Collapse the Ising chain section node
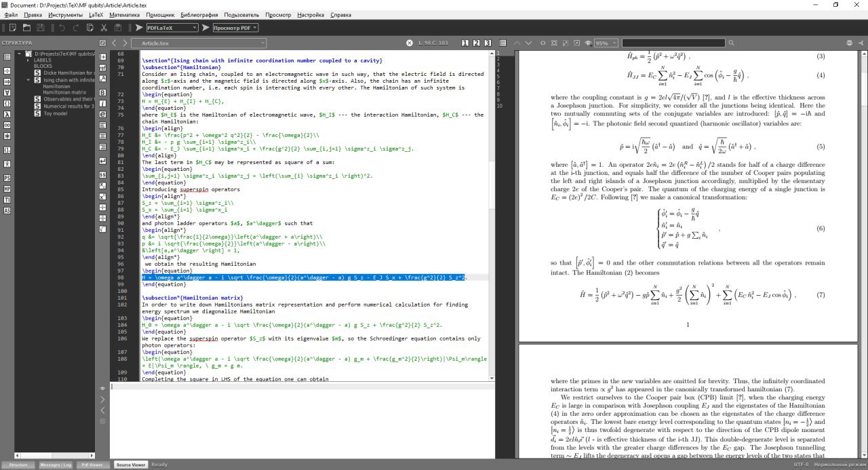 (x=28, y=80)
